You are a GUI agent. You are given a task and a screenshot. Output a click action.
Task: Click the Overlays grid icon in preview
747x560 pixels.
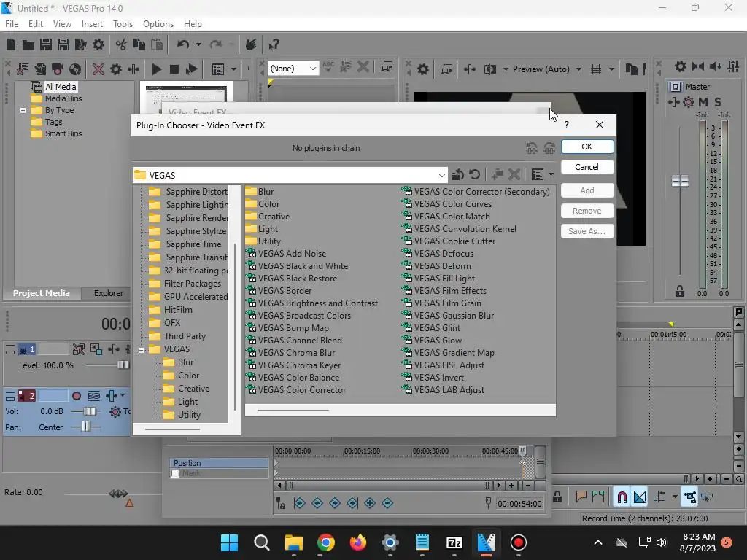pos(596,69)
